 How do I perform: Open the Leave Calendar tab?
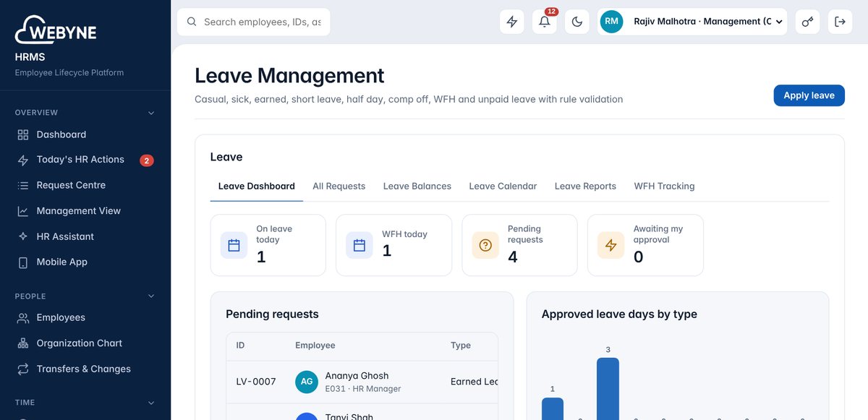tap(503, 187)
